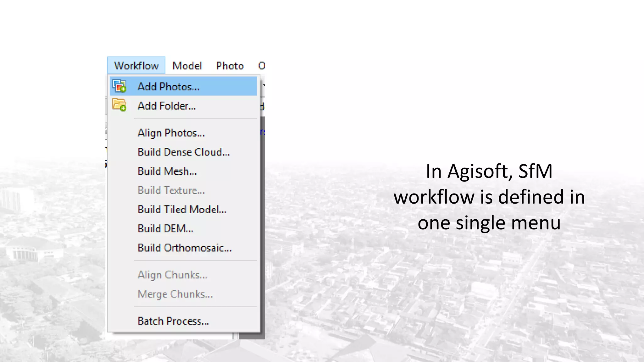The width and height of the screenshot is (644, 362).
Task: Select Build DEM... option
Action: click(183, 229)
